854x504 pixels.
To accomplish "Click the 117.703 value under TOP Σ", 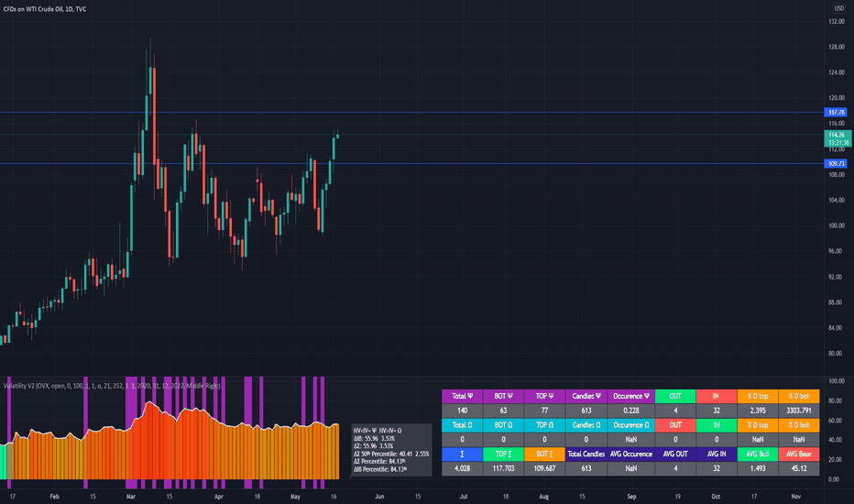I will (x=503, y=468).
